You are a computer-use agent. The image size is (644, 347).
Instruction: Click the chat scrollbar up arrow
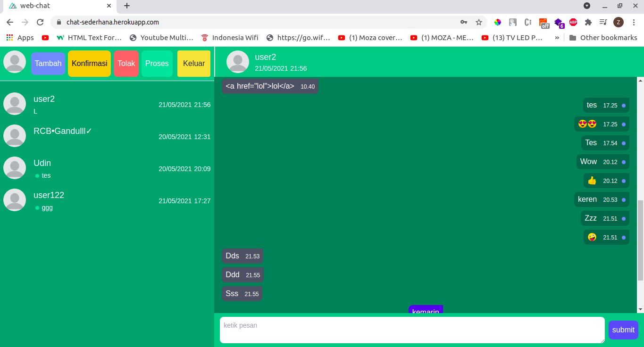click(640, 81)
